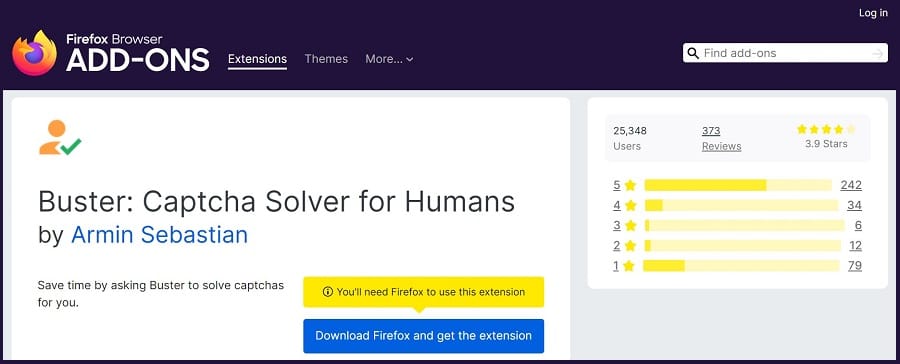The width and height of the screenshot is (900, 364).
Task: Click the 4-star rating bar
Action: pos(742,206)
